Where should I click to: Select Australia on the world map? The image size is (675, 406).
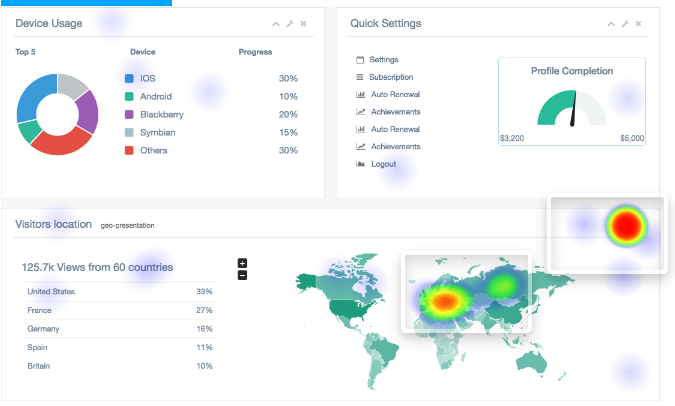click(532, 362)
